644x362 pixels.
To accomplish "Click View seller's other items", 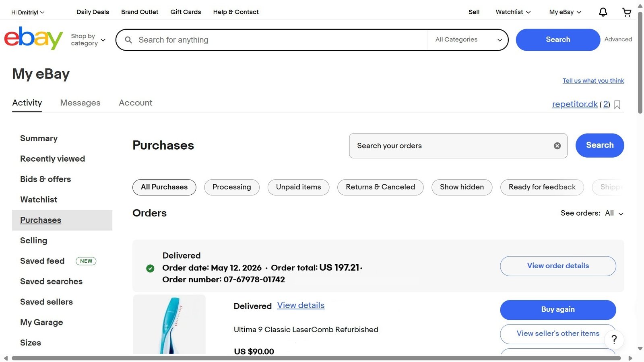I will click(x=558, y=333).
